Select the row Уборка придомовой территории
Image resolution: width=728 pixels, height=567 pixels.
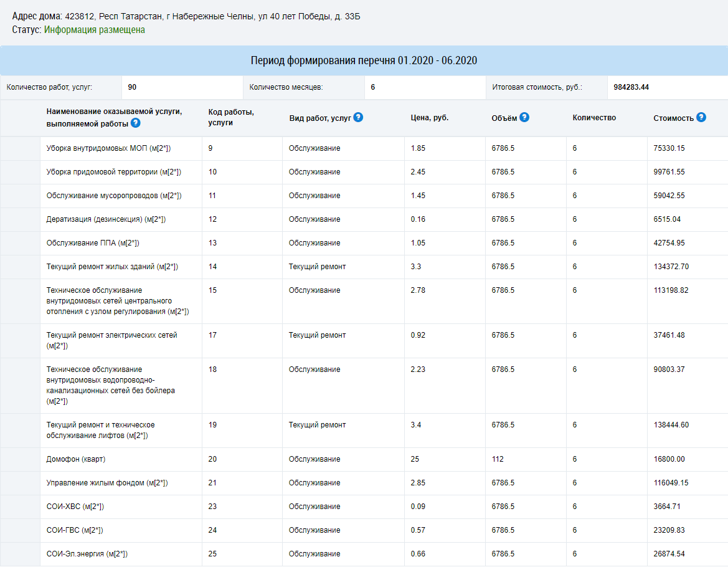364,172
